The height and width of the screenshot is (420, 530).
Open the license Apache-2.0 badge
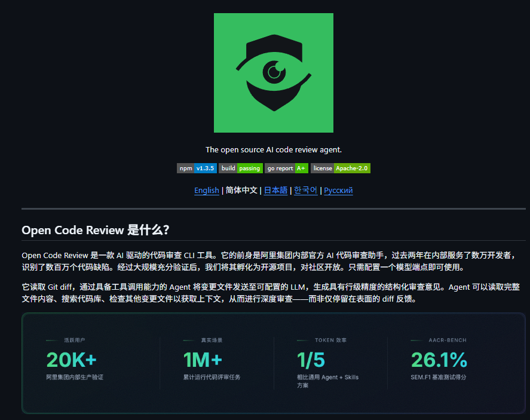[x=341, y=168]
